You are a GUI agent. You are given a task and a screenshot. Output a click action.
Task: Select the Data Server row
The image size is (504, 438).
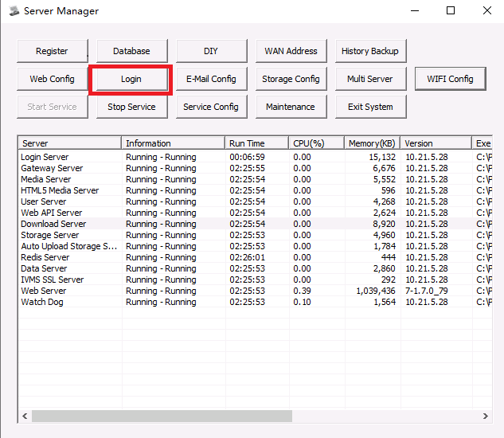coord(256,268)
